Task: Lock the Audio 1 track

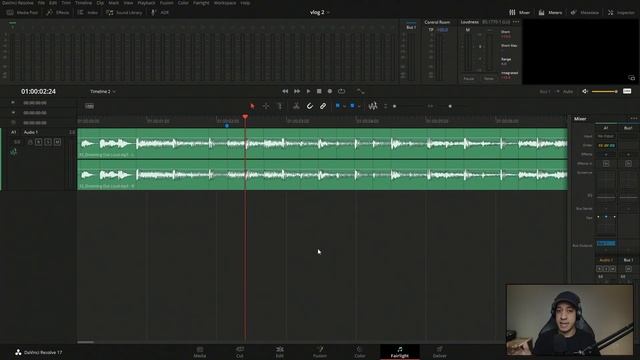Action: coord(30,142)
